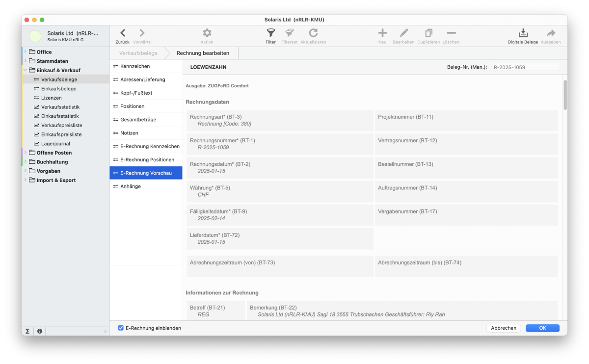Viewport: 589px width, 364px height.
Task: Click the Abbrechen button
Action: pos(504,328)
